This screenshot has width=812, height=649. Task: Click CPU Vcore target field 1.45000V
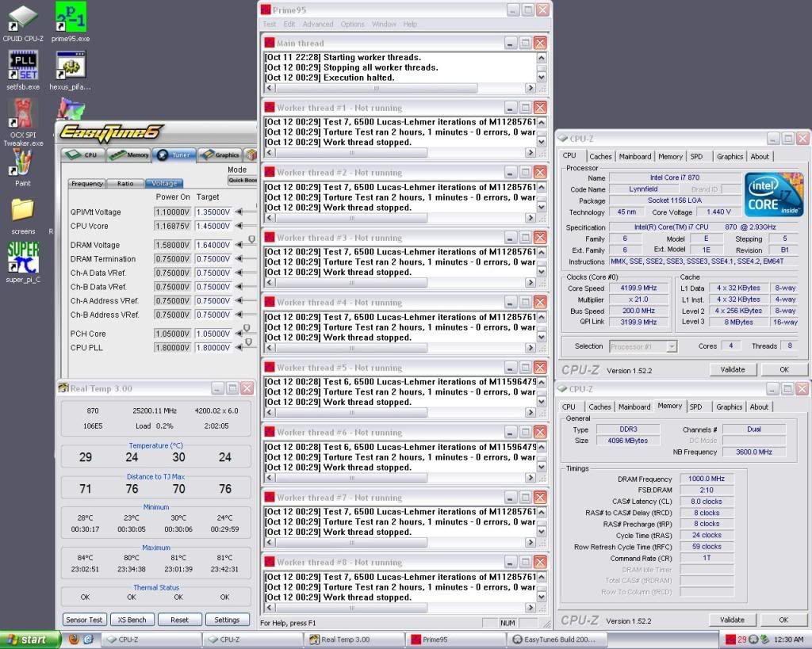[x=213, y=226]
